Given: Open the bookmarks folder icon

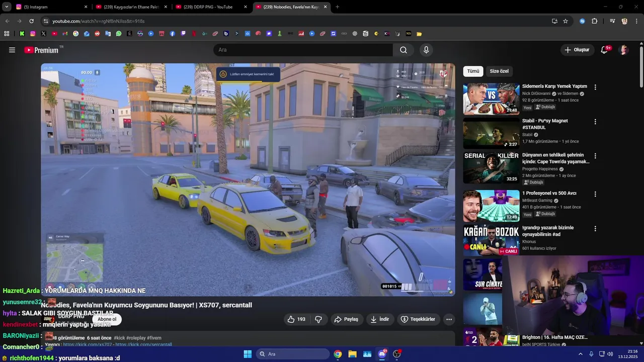Looking at the screenshot, I should pos(419,34).
